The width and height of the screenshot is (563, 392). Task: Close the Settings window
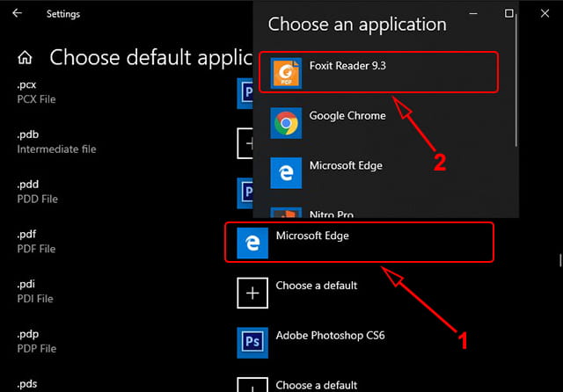(545, 14)
